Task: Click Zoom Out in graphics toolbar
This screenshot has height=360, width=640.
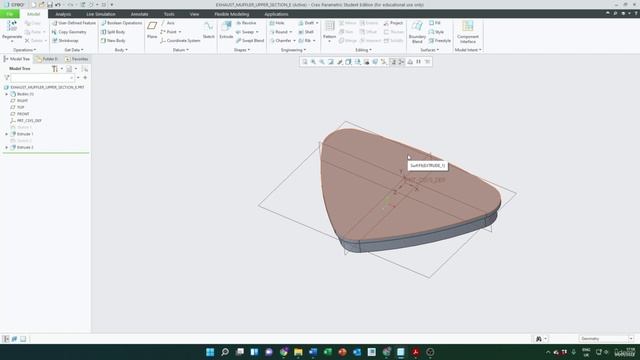Action: [x=322, y=62]
